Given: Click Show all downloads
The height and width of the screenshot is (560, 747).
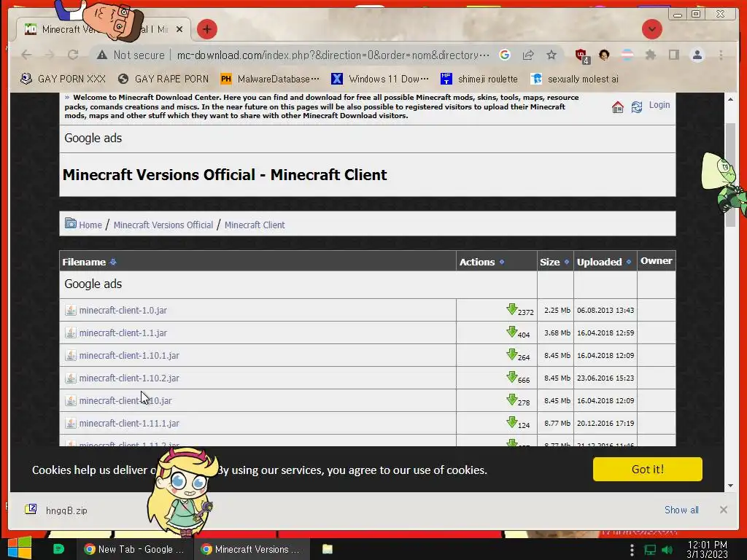Looking at the screenshot, I should pos(681,510).
